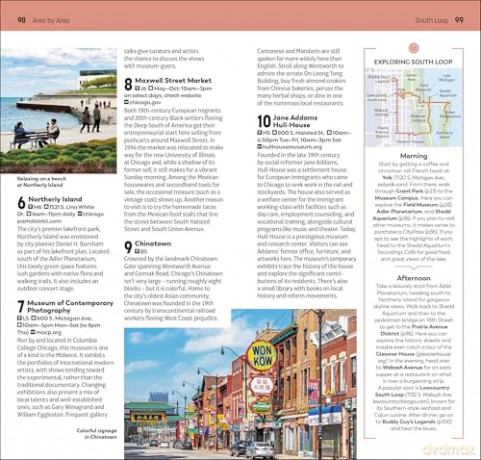Click the address icon before 800 S. Halsted St.
This screenshot has height=460, width=481.
[274, 133]
